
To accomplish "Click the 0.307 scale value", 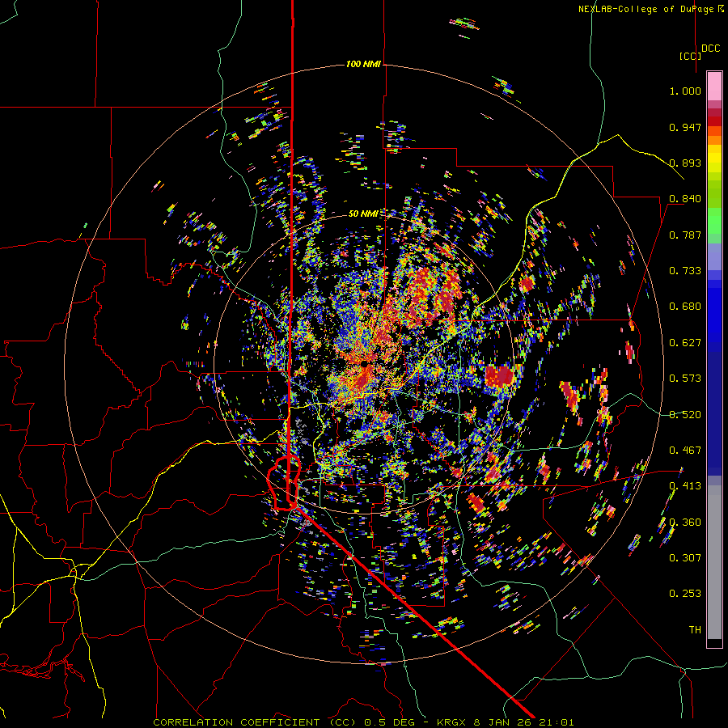I will click(x=685, y=558).
